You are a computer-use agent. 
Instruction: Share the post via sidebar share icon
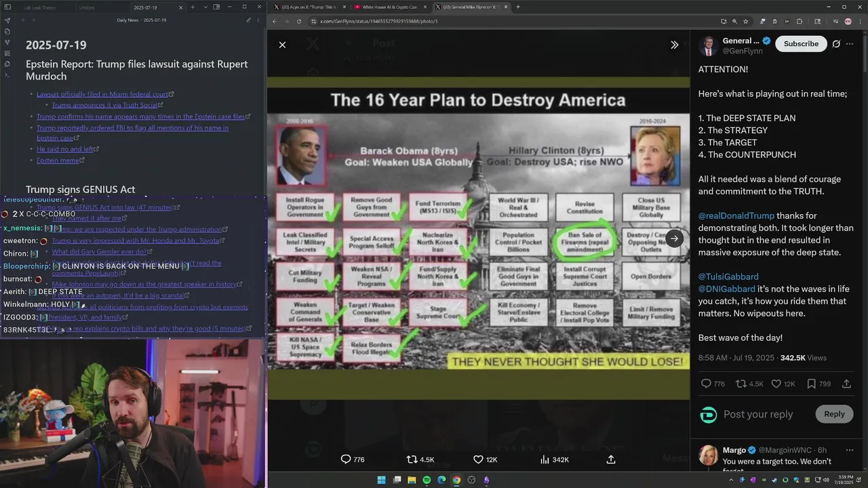846,384
